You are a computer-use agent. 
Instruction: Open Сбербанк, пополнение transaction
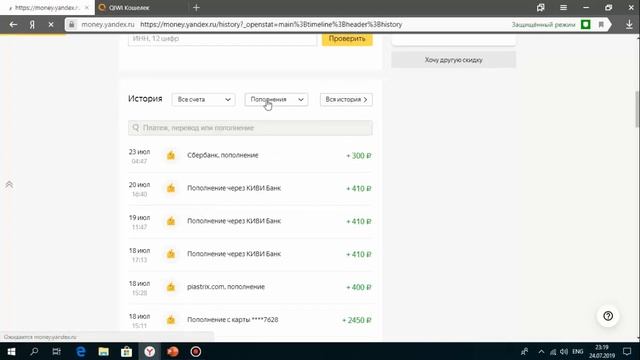tap(250, 156)
